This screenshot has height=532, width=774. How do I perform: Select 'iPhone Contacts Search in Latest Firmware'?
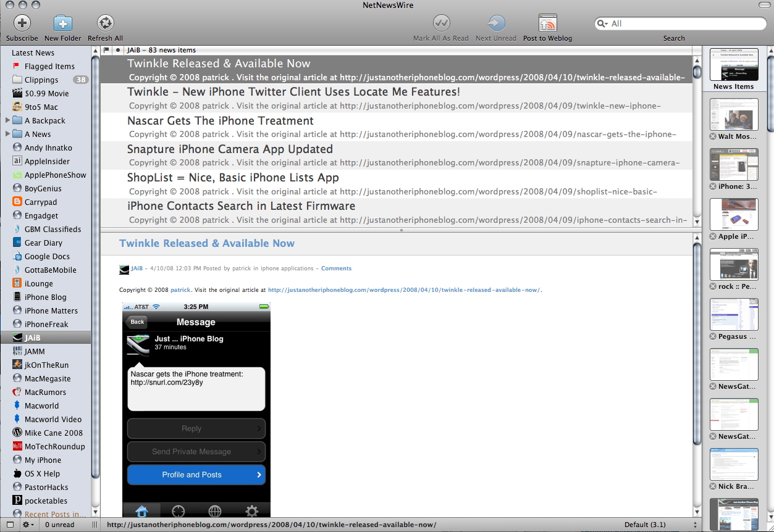pos(241,206)
